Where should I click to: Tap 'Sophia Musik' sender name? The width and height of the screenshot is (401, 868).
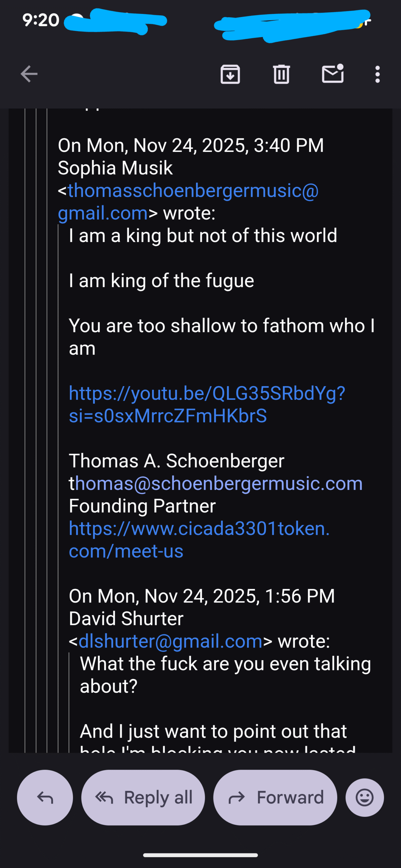pos(115,168)
